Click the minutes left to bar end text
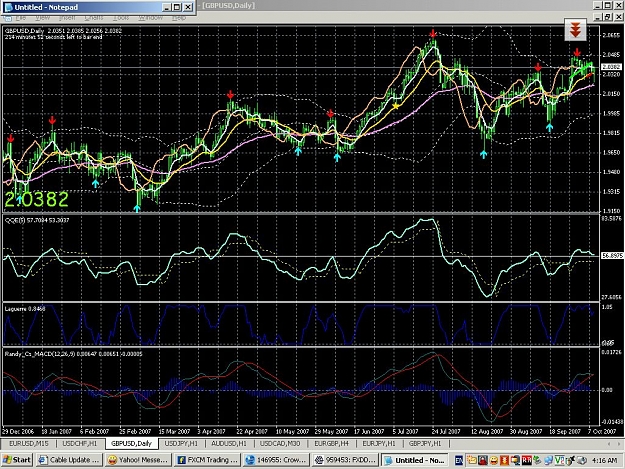625x469 pixels. pos(53,37)
